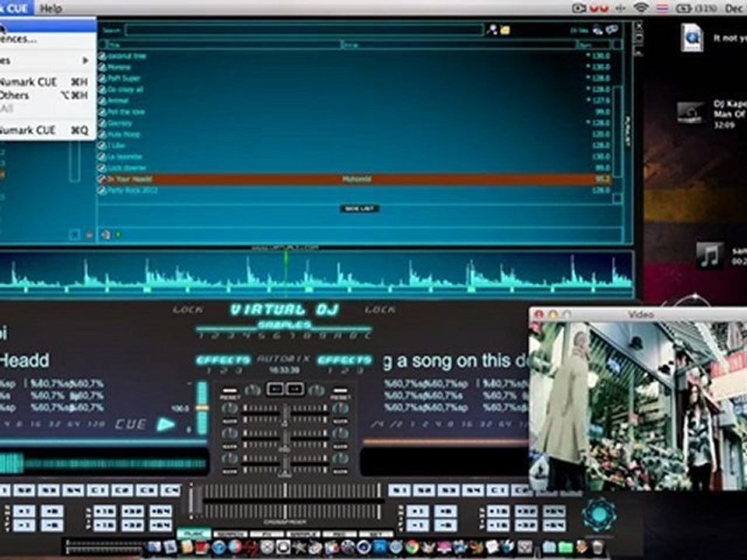Click the browser search field
The width and height of the screenshot is (747, 560).
304,30
